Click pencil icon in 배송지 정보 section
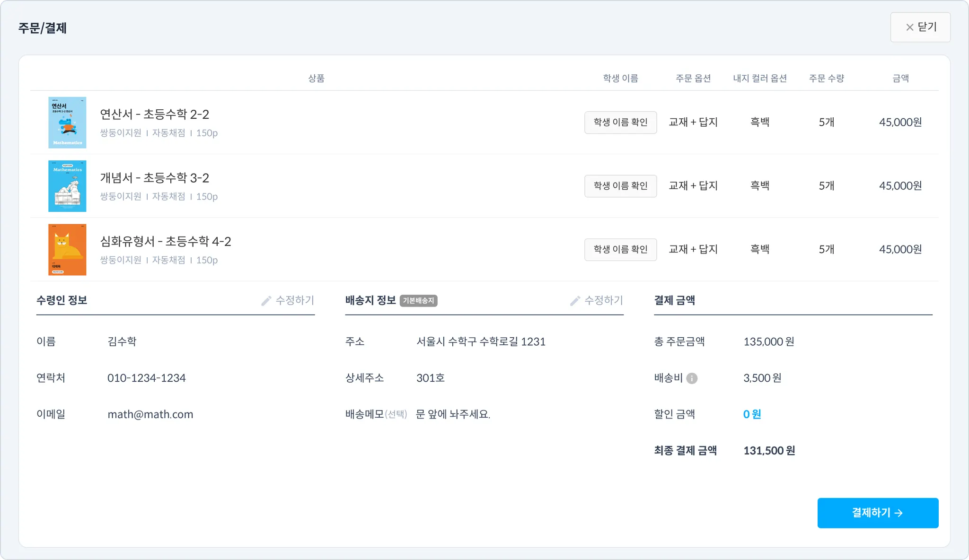 point(575,301)
